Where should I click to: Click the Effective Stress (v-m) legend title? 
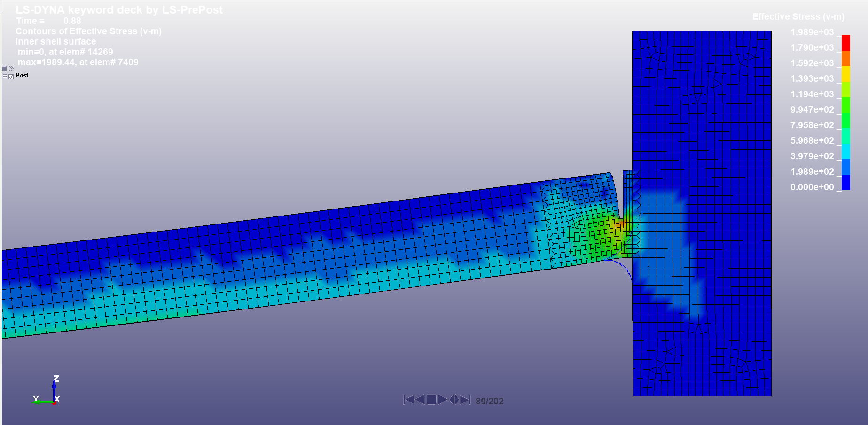click(798, 17)
